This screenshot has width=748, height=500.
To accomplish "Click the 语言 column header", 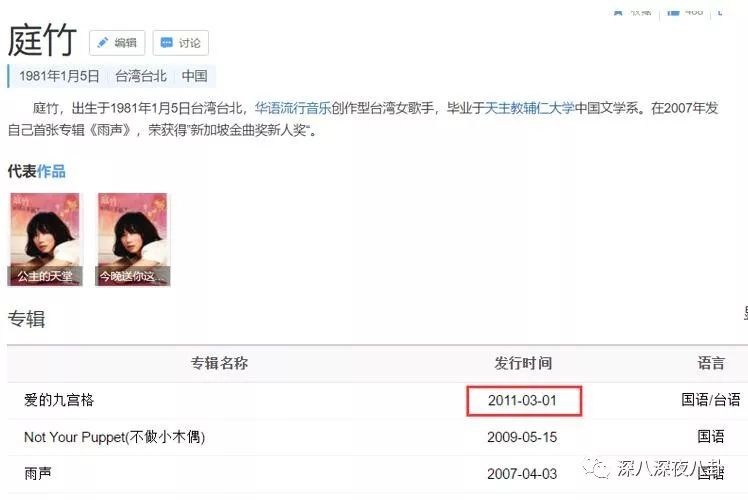I will tap(711, 363).
